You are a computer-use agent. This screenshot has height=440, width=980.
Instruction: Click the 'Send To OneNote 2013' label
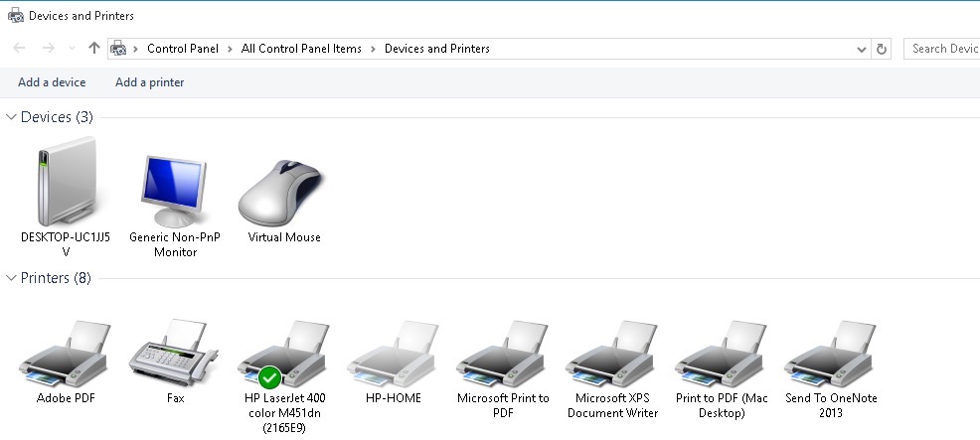click(x=831, y=405)
